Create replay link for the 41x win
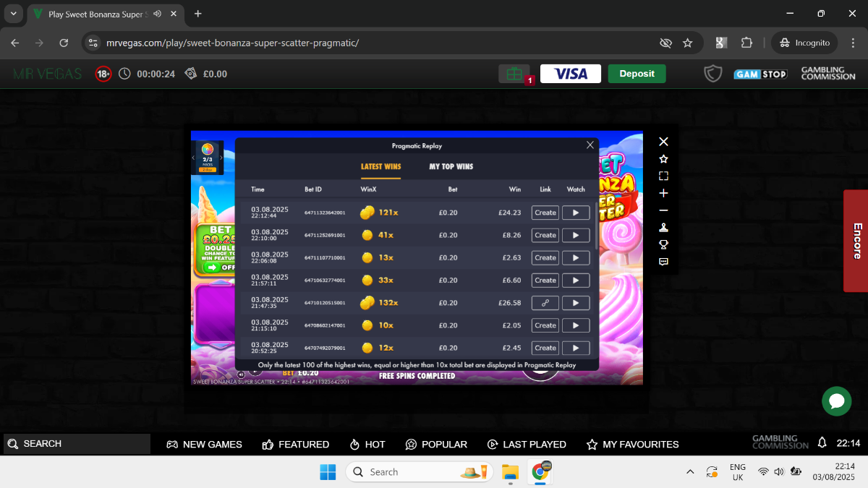The height and width of the screenshot is (488, 868). pyautogui.click(x=545, y=235)
